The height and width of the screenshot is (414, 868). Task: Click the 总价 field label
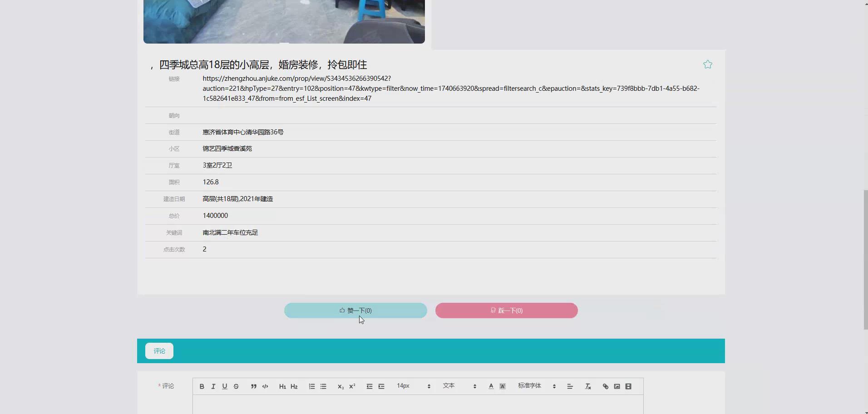click(x=174, y=216)
